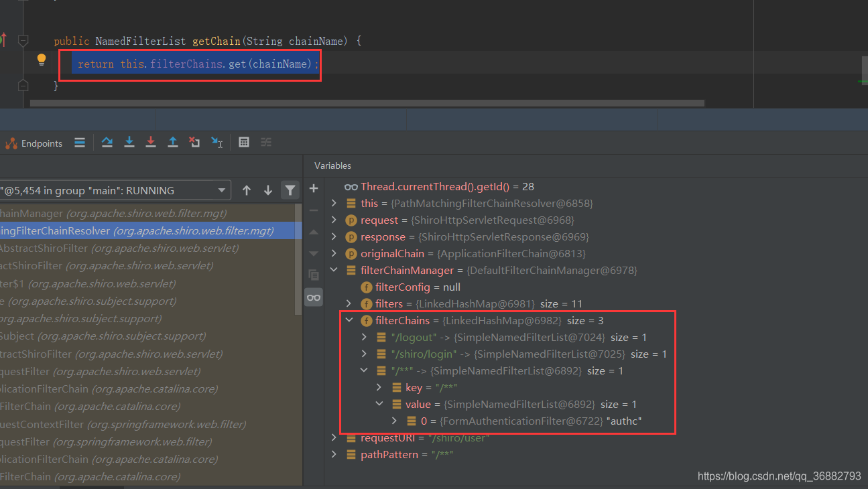Click Show Execution Point icon
Screen dimensions: 868x489
[80, 142]
